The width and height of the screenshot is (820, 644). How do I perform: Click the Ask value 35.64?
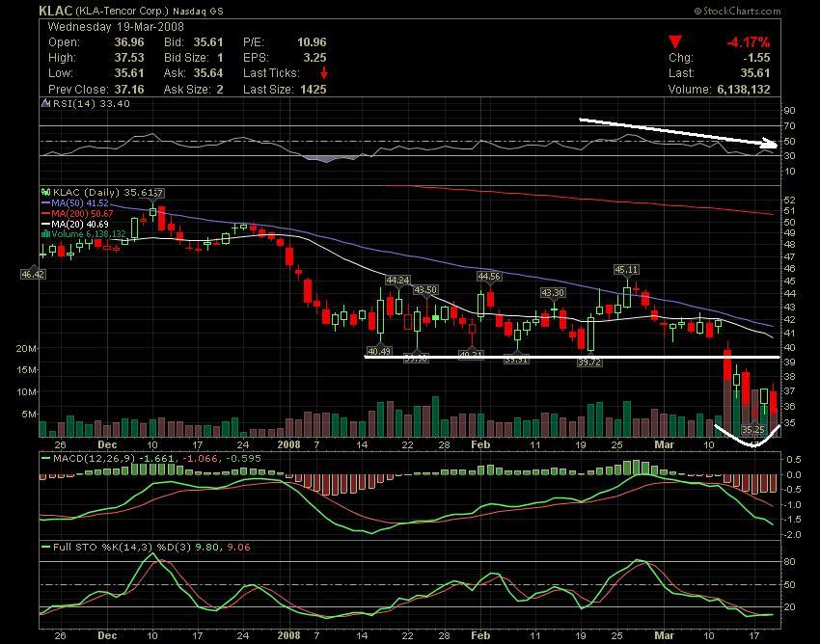coord(208,73)
